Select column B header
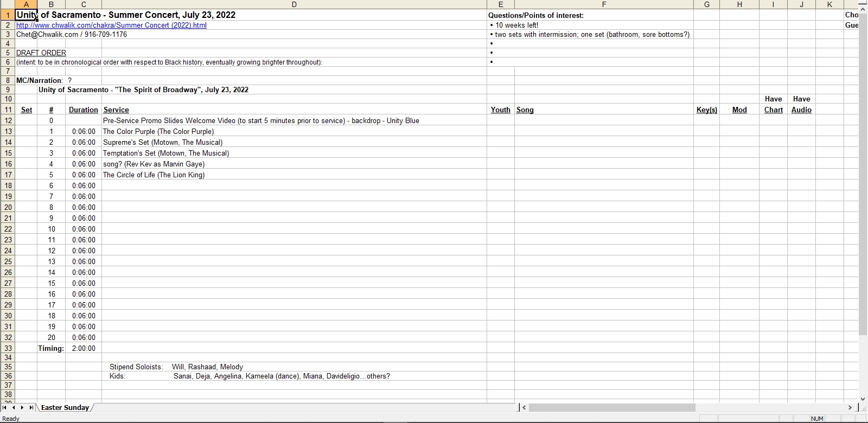868x423 pixels. click(x=51, y=4)
